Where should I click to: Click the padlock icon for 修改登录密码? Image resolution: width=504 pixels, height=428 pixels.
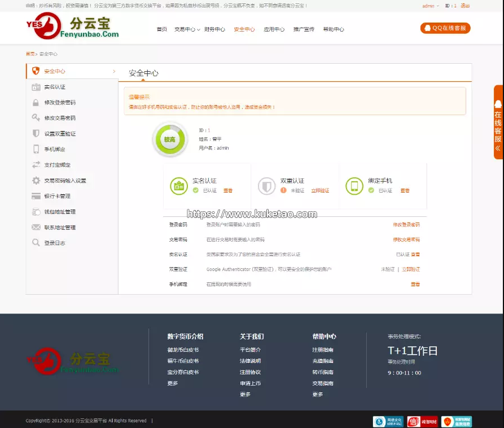tap(36, 103)
